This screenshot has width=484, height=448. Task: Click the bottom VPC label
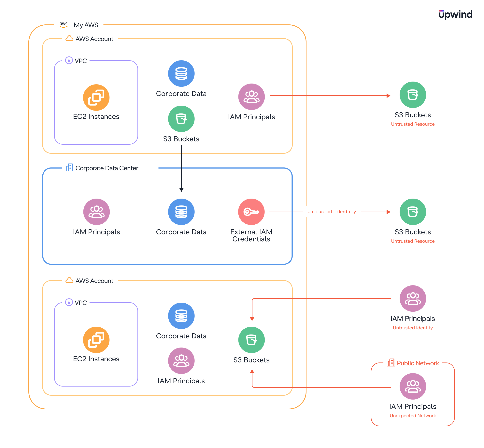pos(81,303)
